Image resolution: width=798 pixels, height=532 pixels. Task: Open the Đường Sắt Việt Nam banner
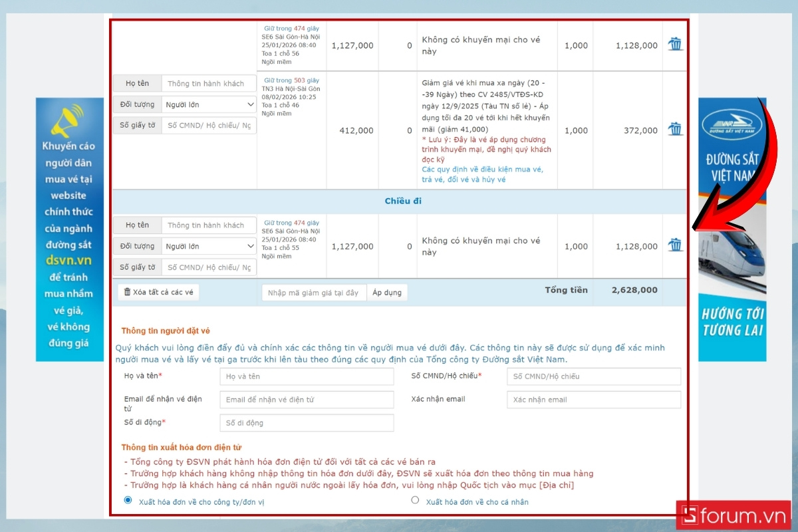[x=731, y=229]
